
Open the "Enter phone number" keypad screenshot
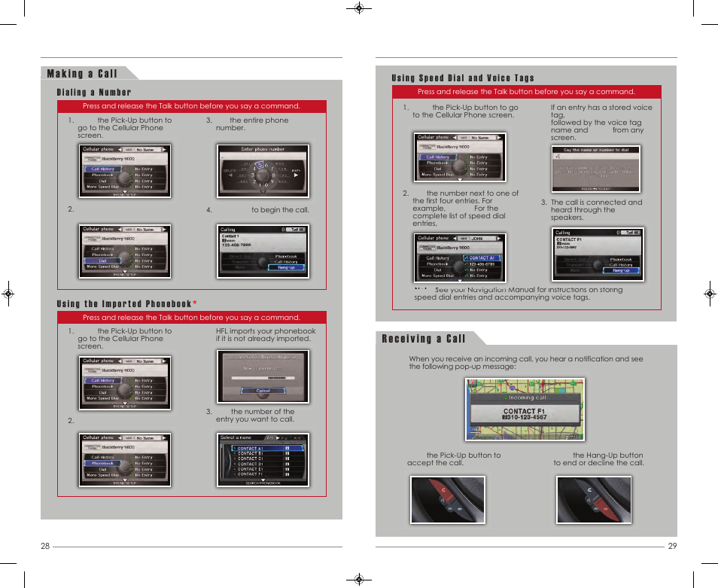coord(263,171)
